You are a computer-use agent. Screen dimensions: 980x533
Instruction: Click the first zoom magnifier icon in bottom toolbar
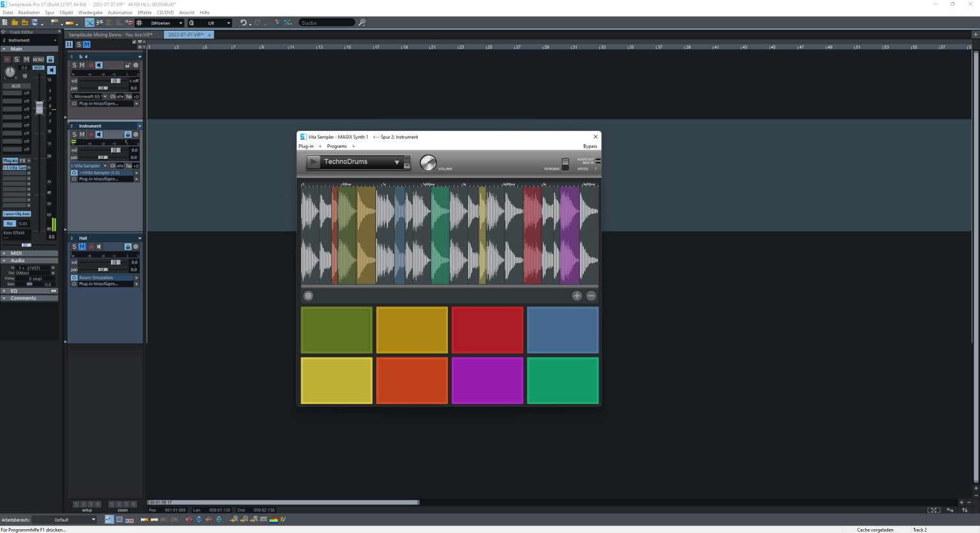(234, 520)
